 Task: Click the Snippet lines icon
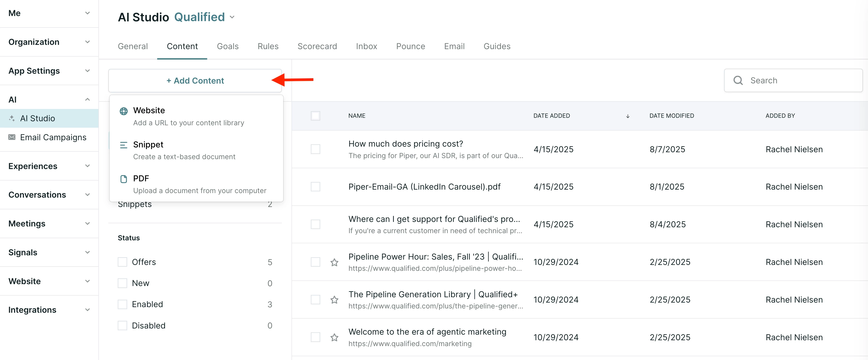[124, 145]
